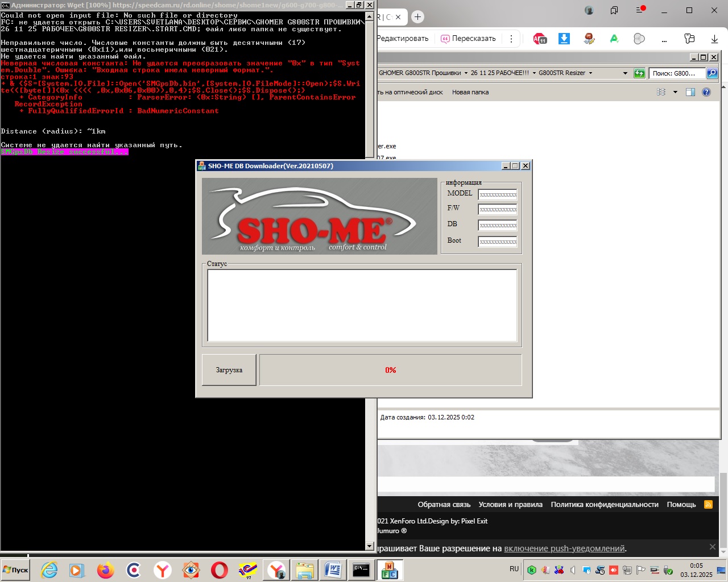Expand the view options dropdown arrow in Explorer
This screenshot has height=582, width=728.
[x=675, y=92]
